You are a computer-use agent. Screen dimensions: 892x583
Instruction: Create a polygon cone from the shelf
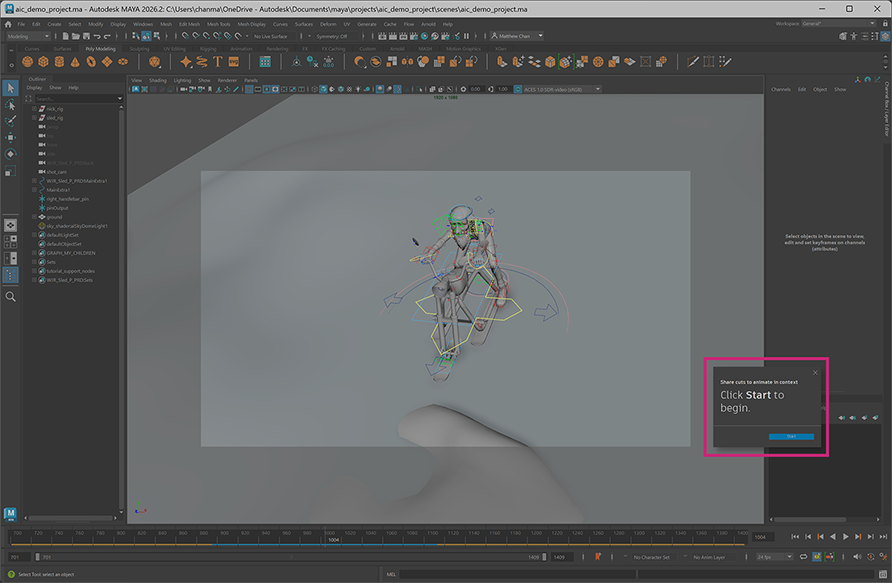pyautogui.click(x=74, y=61)
